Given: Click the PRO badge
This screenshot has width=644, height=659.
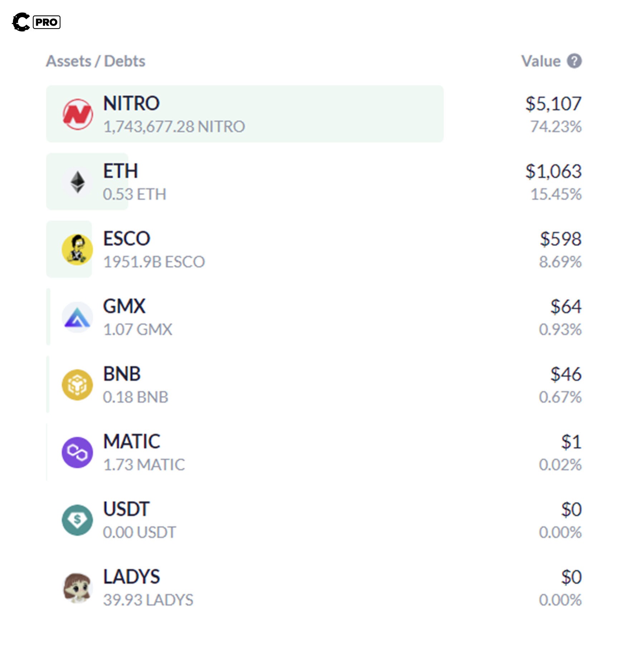Looking at the screenshot, I should click(47, 22).
